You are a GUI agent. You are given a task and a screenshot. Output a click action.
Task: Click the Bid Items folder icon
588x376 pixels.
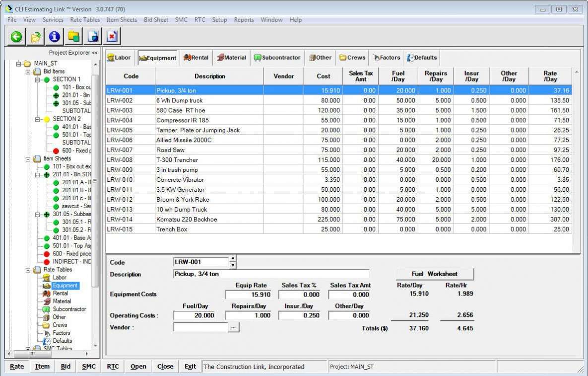[x=37, y=72]
